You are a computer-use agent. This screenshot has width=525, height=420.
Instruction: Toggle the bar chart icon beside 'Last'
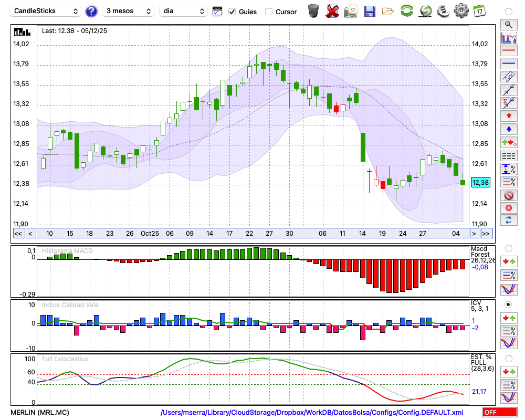coord(22,32)
